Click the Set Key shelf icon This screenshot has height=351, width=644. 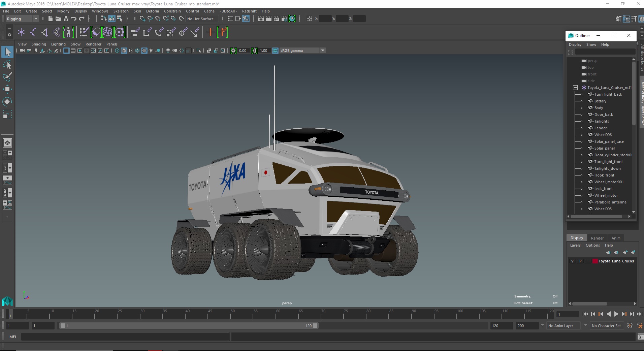(x=211, y=32)
